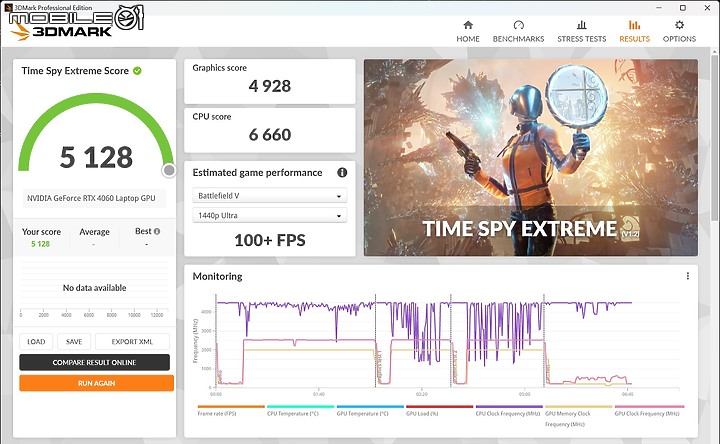Click the SAVE button
Image resolution: width=720 pixels, height=444 pixels.
(73, 342)
